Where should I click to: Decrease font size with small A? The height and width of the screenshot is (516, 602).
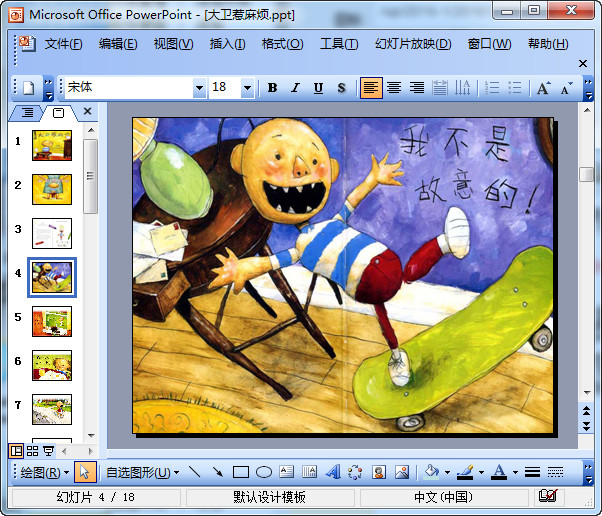pos(566,88)
